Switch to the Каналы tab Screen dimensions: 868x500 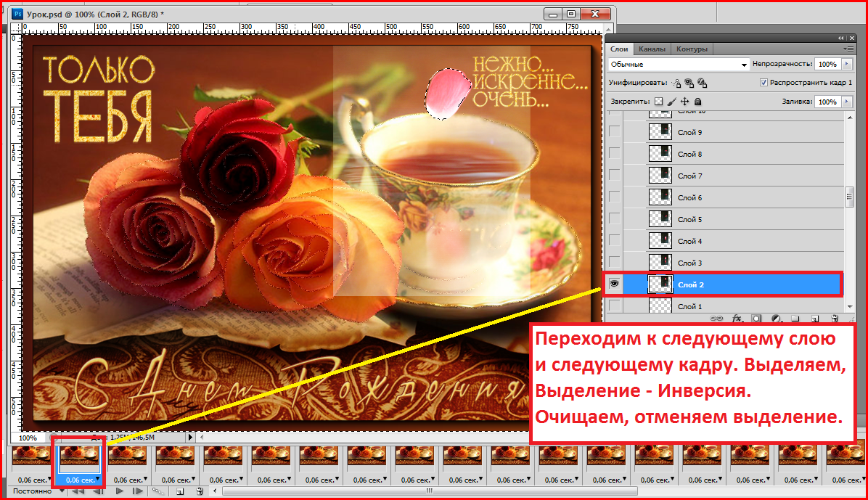click(652, 49)
